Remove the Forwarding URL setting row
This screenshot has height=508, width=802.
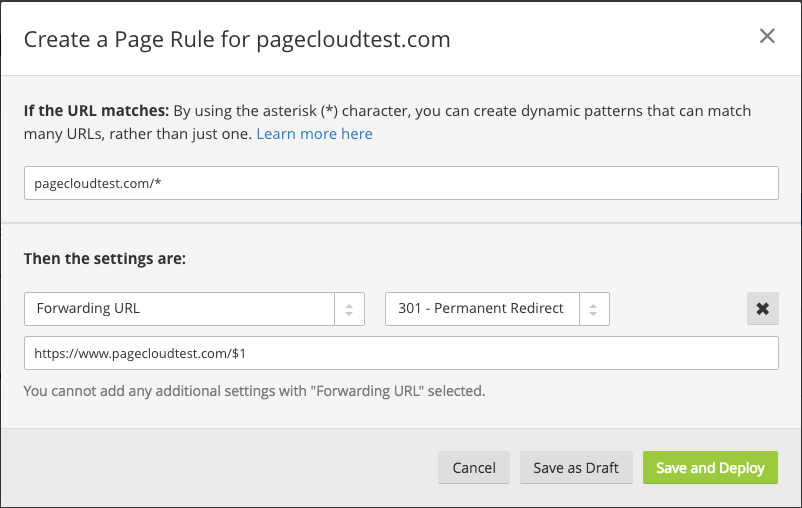click(762, 309)
